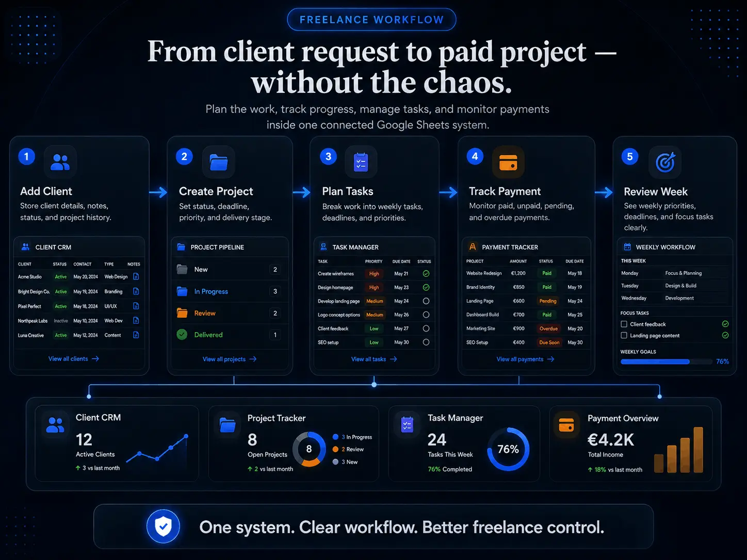Mark SEO setup task status circle

click(x=426, y=342)
